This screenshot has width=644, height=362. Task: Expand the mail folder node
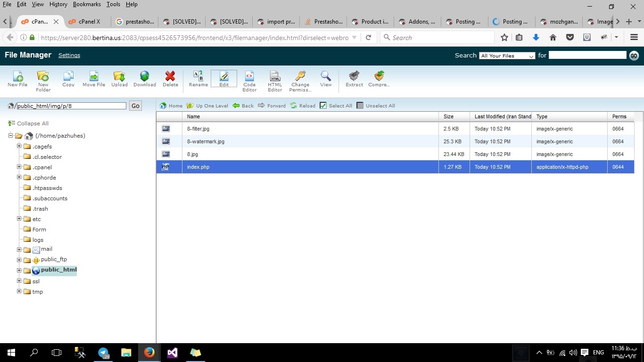(x=19, y=250)
